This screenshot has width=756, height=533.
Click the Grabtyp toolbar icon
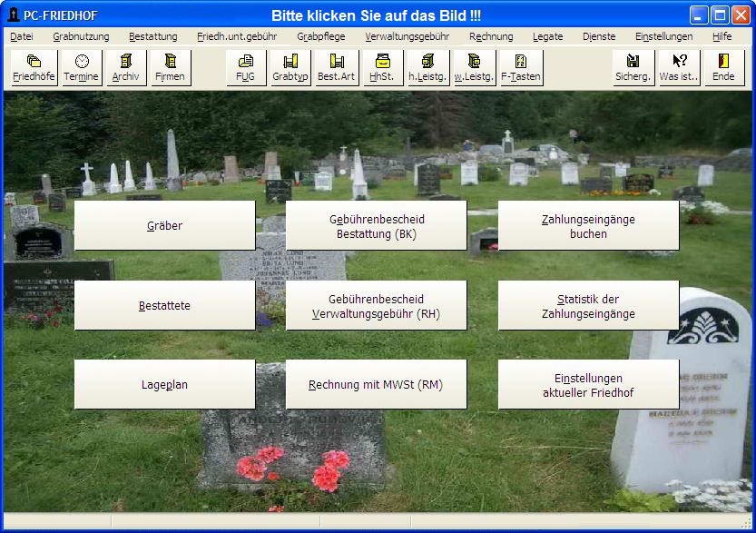tap(290, 68)
